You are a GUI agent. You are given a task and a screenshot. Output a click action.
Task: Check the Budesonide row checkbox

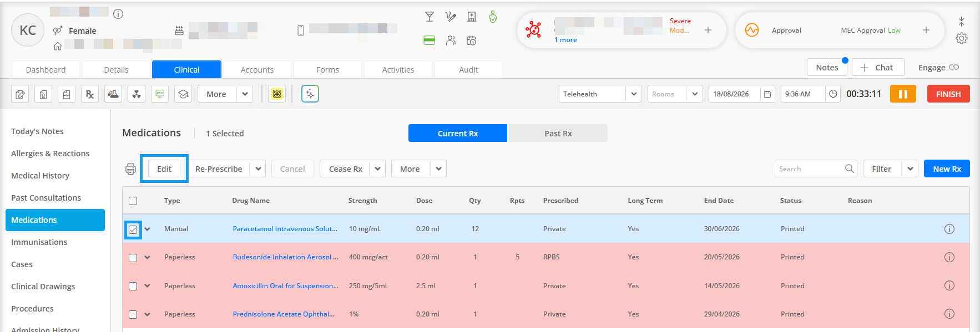(x=133, y=258)
